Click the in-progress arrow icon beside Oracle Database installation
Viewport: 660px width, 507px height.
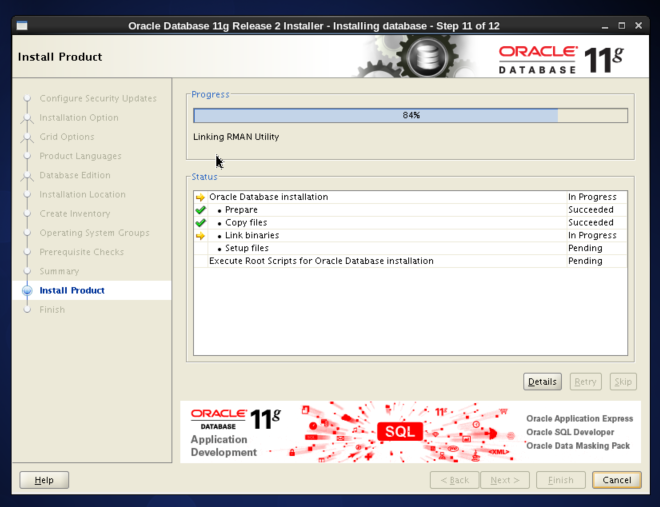click(200, 197)
